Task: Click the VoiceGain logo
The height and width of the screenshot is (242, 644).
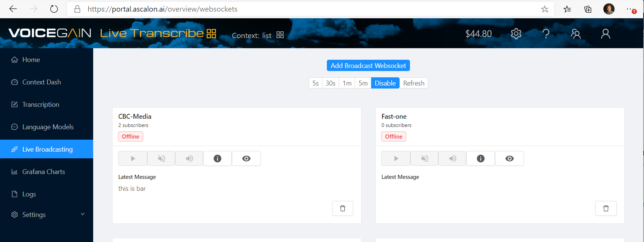Action: (50, 33)
